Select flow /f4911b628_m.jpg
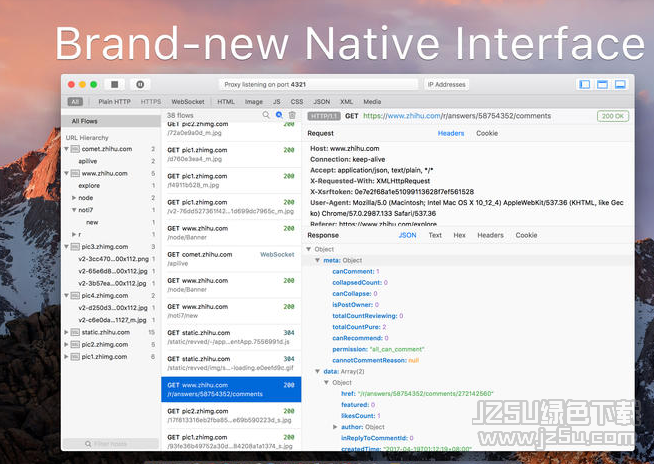The width and height of the screenshot is (654, 464). pos(231,180)
